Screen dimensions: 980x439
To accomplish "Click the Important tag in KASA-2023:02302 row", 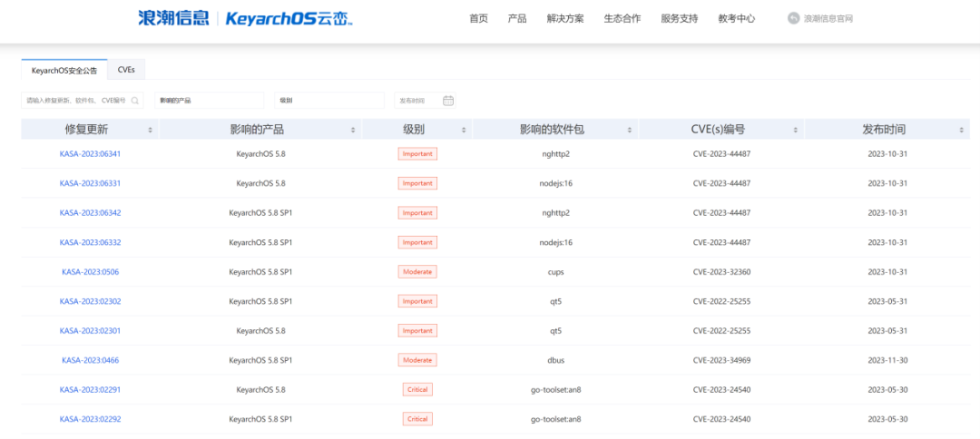I will [x=417, y=301].
